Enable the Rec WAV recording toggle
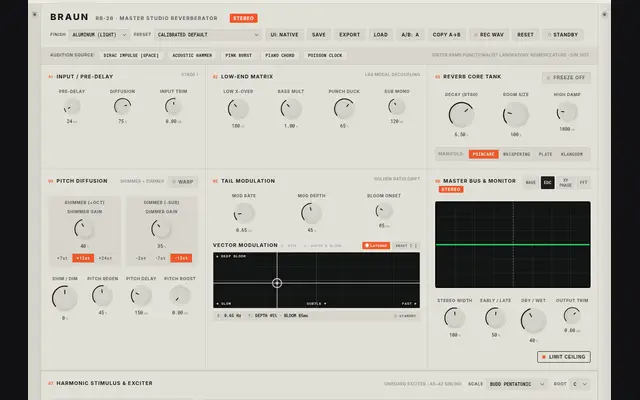Screen dimensions: 640x400 pos(489,35)
